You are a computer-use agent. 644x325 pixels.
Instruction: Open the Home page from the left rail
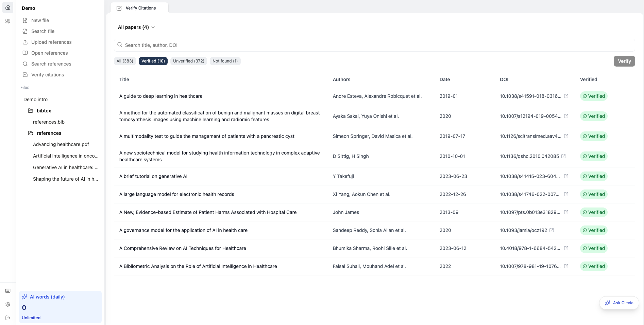click(x=7, y=7)
